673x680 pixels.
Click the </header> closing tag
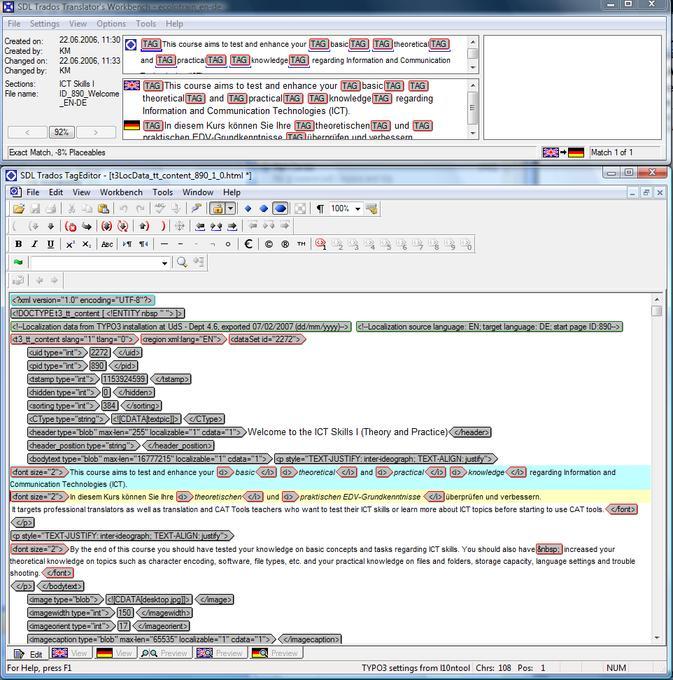coord(471,432)
